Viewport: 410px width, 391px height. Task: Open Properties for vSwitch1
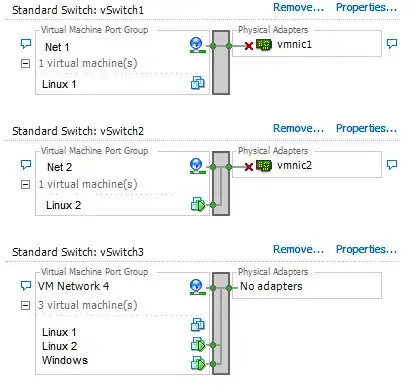(x=366, y=7)
